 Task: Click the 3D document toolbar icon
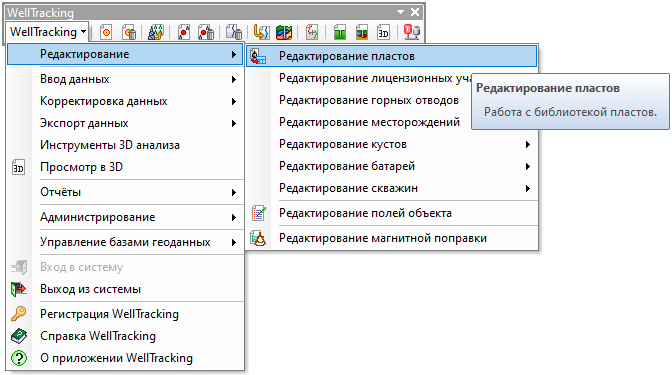pyautogui.click(x=383, y=32)
